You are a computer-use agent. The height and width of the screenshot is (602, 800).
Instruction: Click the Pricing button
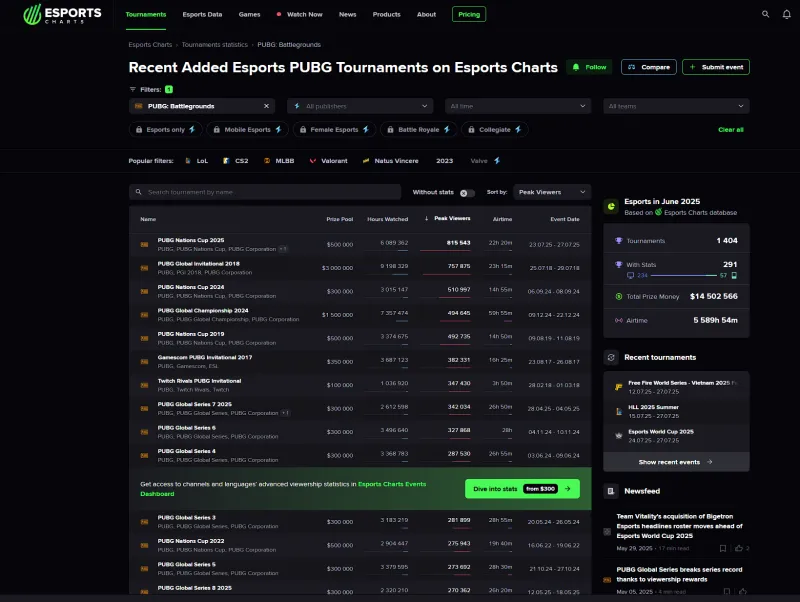[x=469, y=14]
